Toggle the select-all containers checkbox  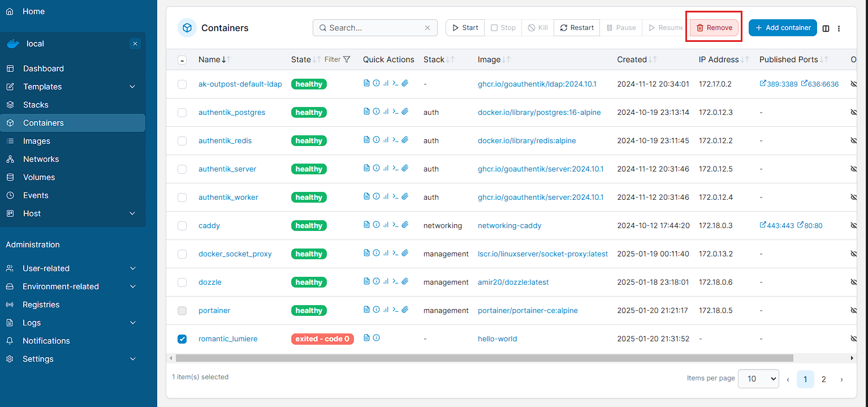pyautogui.click(x=182, y=60)
